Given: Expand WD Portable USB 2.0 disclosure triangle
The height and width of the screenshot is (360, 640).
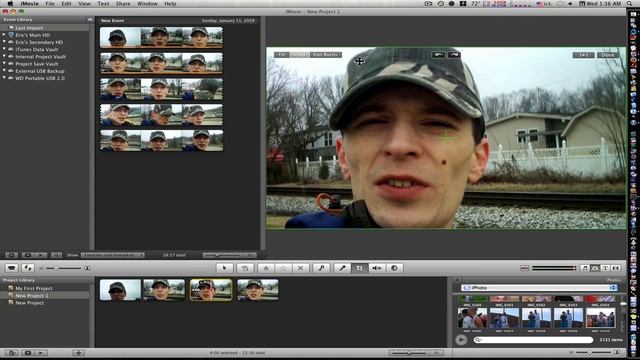Looking at the screenshot, I should pos(4,78).
